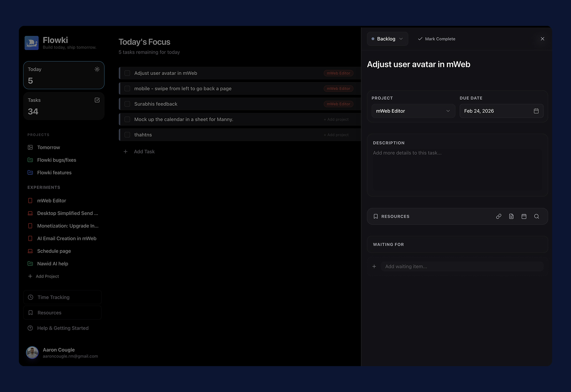This screenshot has width=571, height=392.
Task: Tick the 'Surabhis feedback' task checkbox
Action: click(x=127, y=104)
